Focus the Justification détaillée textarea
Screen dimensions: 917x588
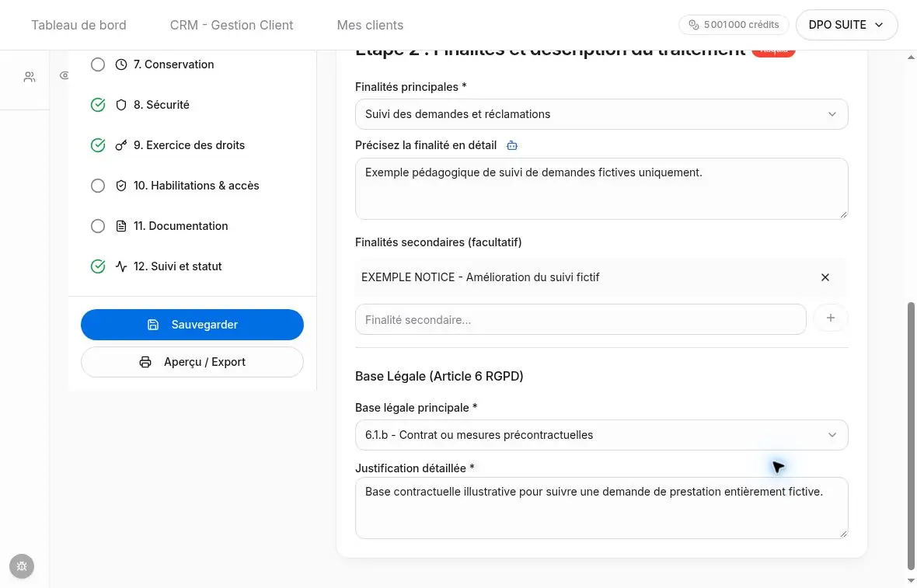click(601, 508)
